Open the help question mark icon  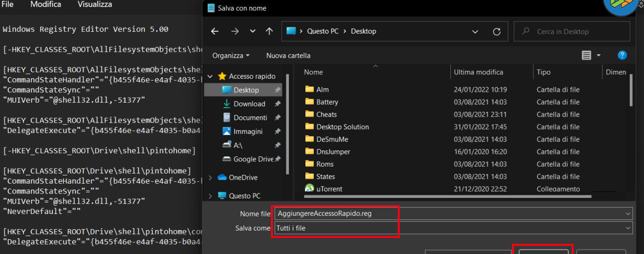(x=622, y=55)
